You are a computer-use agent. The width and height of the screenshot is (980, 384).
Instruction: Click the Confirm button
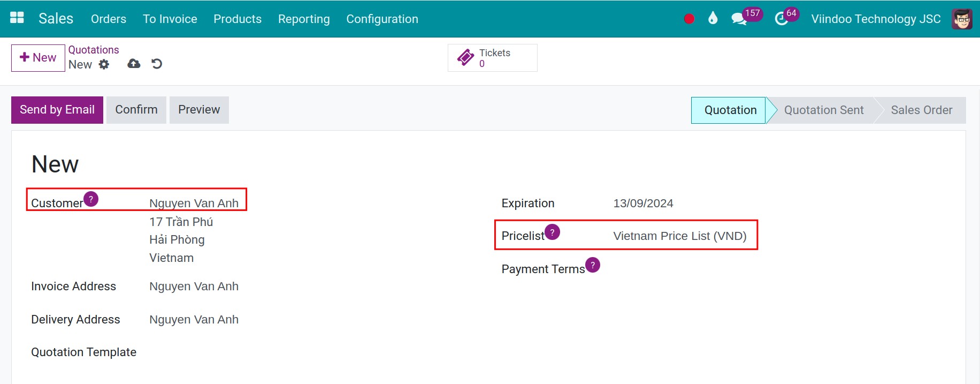click(x=136, y=110)
